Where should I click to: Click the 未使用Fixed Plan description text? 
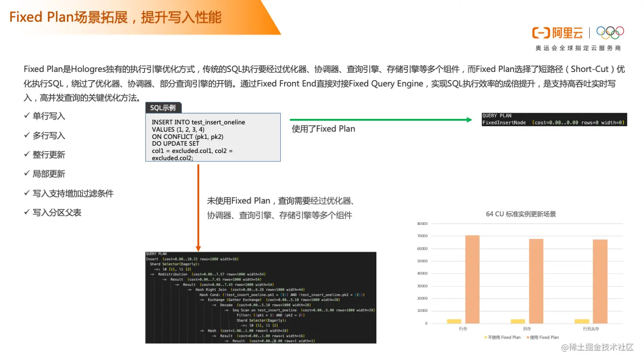pos(281,208)
